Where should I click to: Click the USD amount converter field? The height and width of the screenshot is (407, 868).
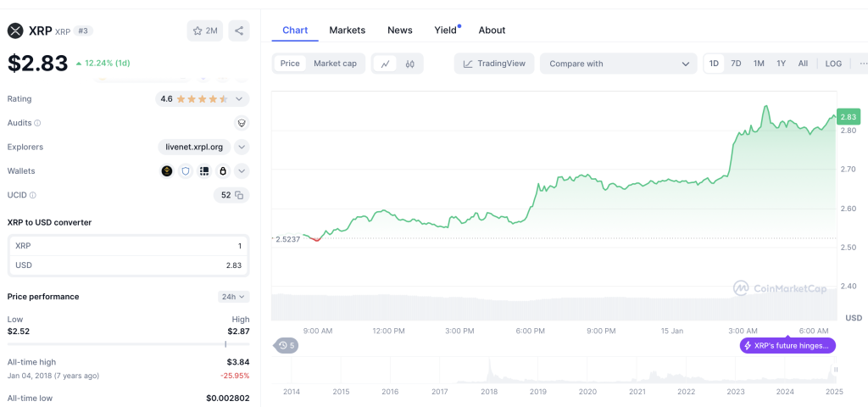click(x=129, y=265)
